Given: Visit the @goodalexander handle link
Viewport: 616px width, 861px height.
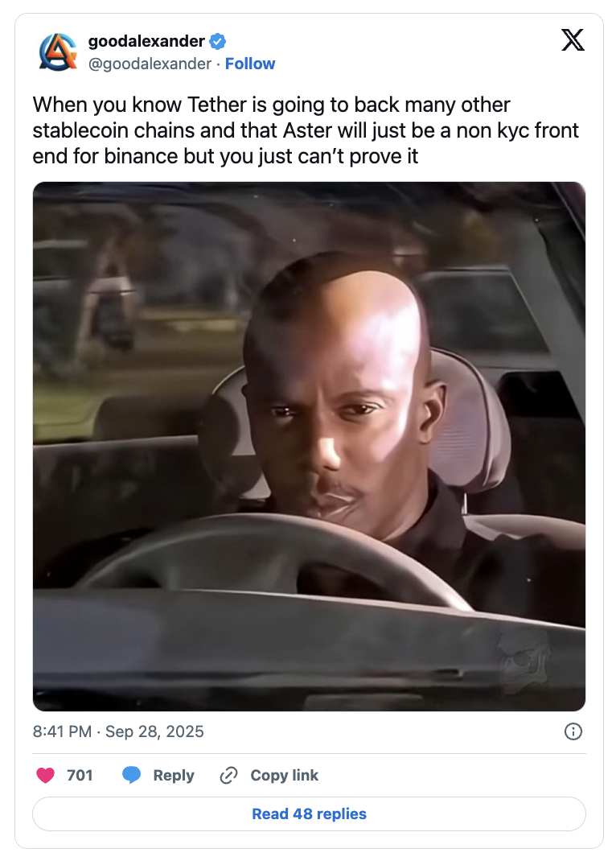Looking at the screenshot, I should click(x=150, y=64).
